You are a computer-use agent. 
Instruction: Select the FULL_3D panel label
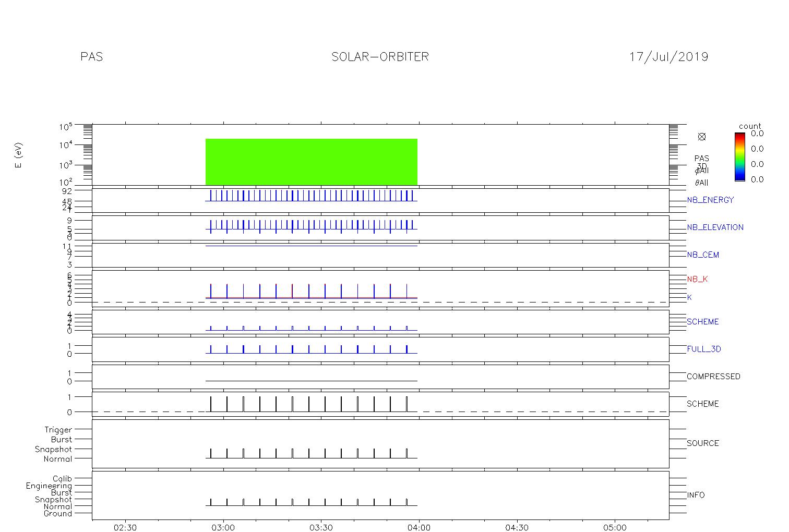click(x=703, y=349)
